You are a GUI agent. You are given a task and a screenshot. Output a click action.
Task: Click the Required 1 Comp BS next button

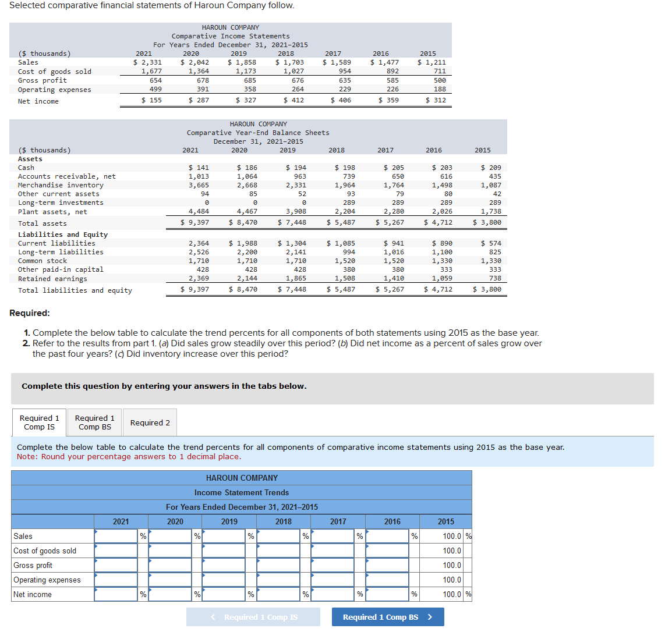click(388, 617)
